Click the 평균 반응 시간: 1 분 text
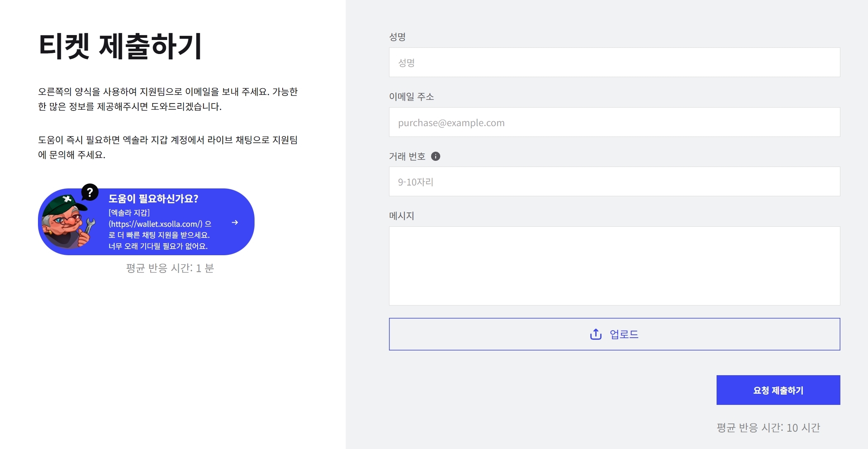The height and width of the screenshot is (449, 868). tap(170, 268)
